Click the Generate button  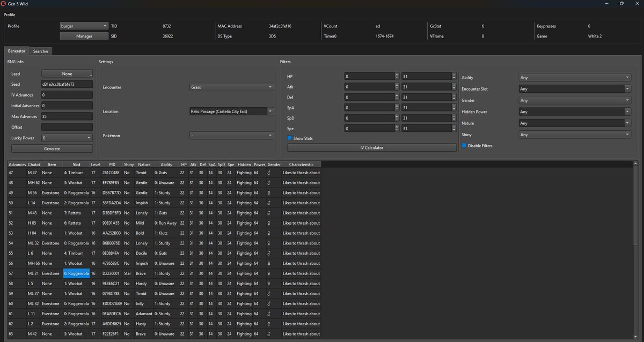52,148
